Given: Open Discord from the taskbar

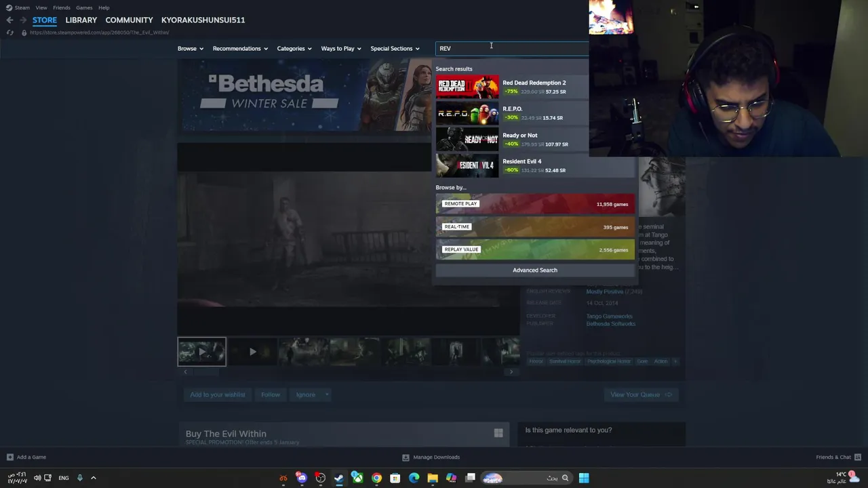Looking at the screenshot, I should pyautogui.click(x=302, y=478).
